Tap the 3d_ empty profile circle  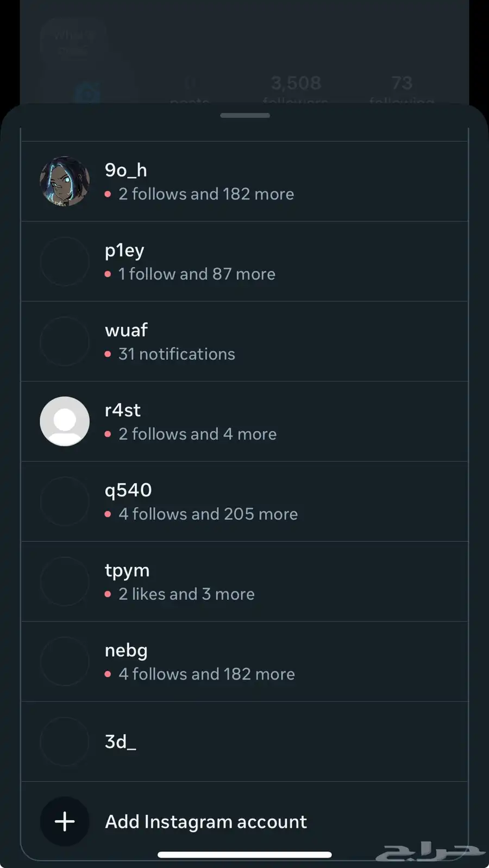(65, 741)
